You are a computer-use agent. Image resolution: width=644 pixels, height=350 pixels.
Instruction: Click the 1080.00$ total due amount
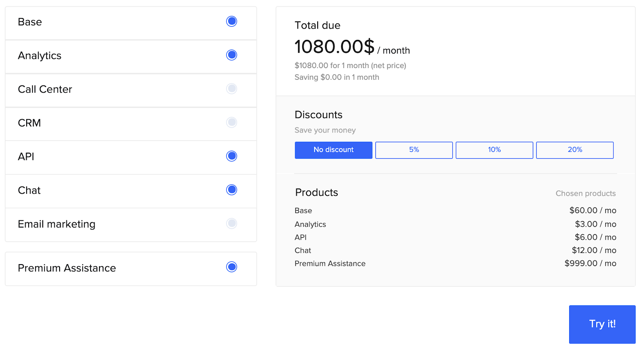pyautogui.click(x=334, y=47)
